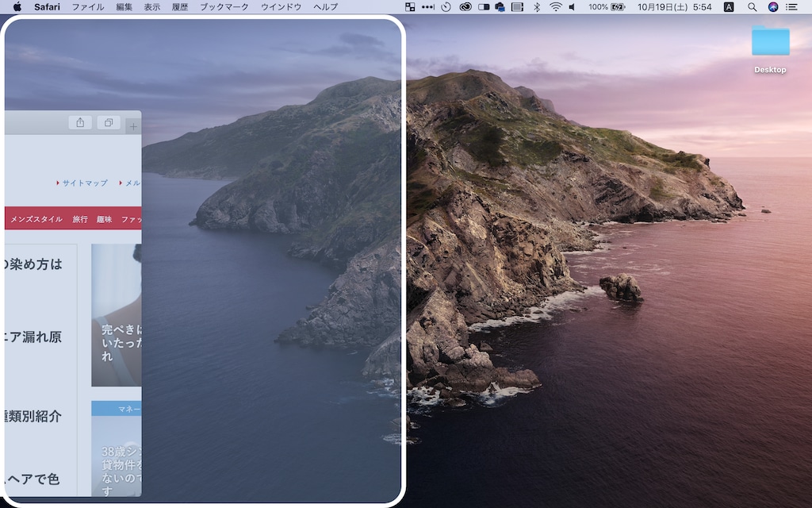Screen dimensions: 812x508
Task: Click the Share icon in Safari's toolbar
Action: (82, 123)
